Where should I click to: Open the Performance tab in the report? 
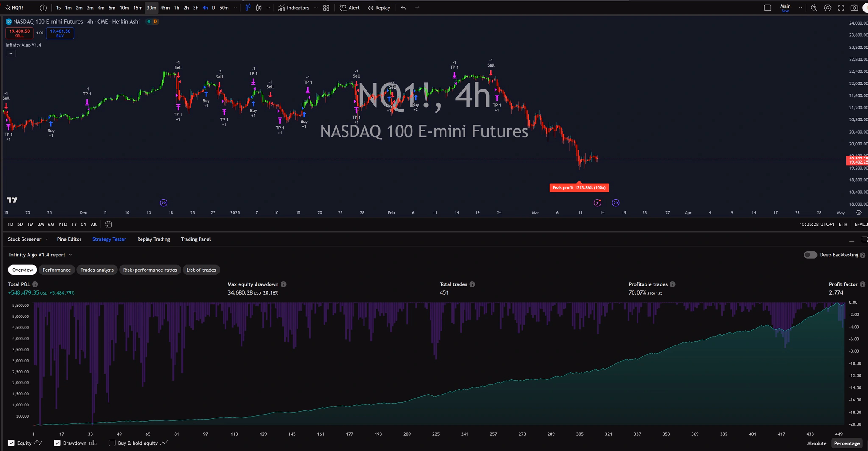point(56,270)
